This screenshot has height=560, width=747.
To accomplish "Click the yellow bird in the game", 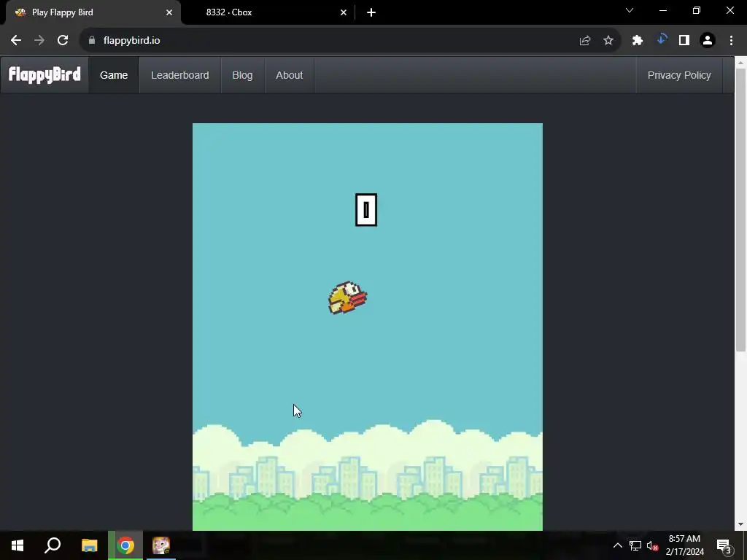I will point(347,297).
